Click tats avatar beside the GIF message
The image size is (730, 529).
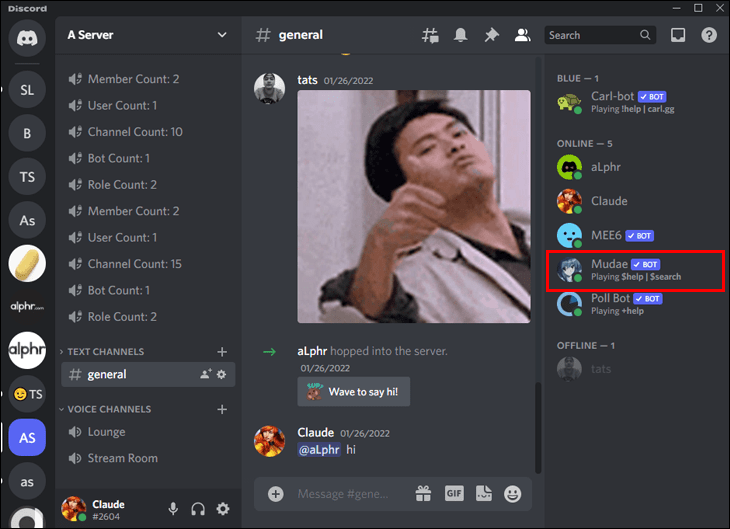269,88
